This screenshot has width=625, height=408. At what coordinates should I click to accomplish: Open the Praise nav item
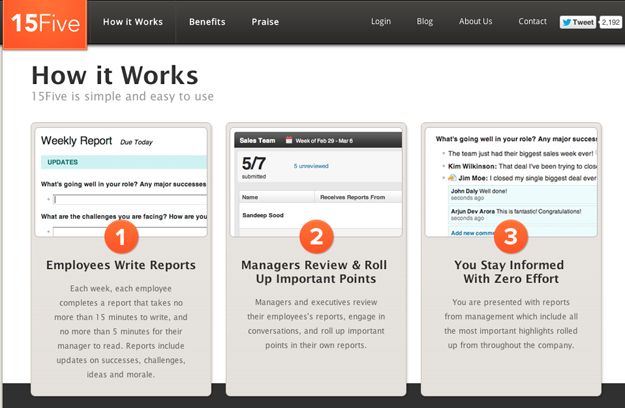tap(265, 22)
